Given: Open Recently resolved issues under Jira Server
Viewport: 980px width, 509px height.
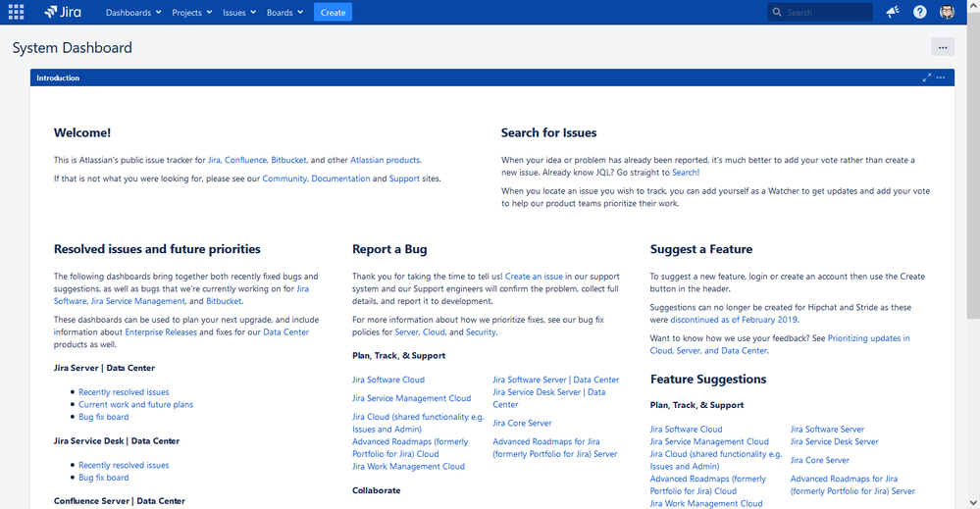Looking at the screenshot, I should (124, 392).
